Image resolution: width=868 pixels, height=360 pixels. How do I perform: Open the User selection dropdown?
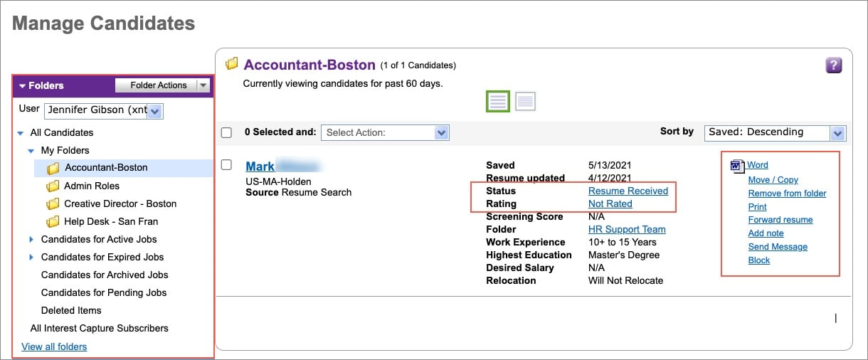pyautogui.click(x=104, y=110)
